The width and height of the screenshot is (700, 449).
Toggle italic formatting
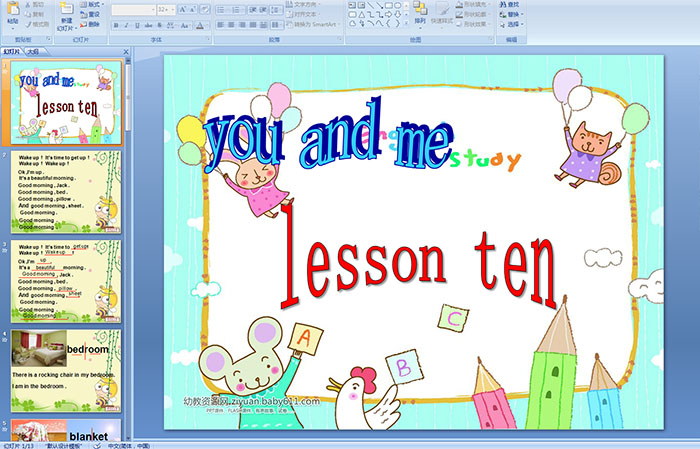[126, 25]
